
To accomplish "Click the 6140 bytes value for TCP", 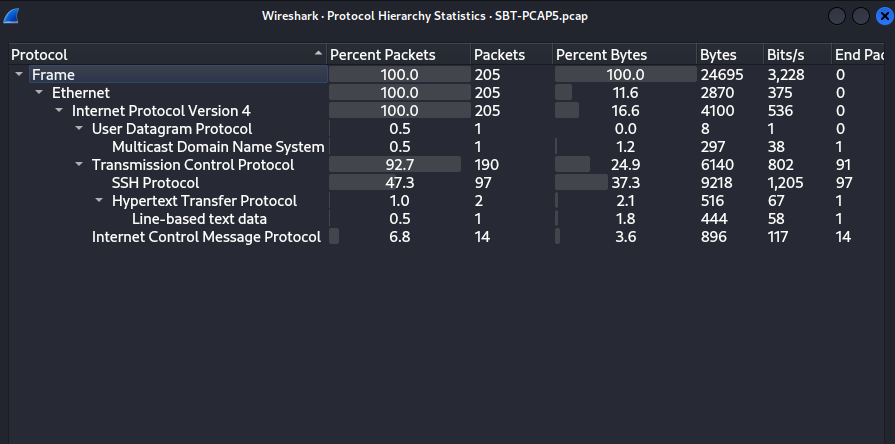I will tap(717, 164).
